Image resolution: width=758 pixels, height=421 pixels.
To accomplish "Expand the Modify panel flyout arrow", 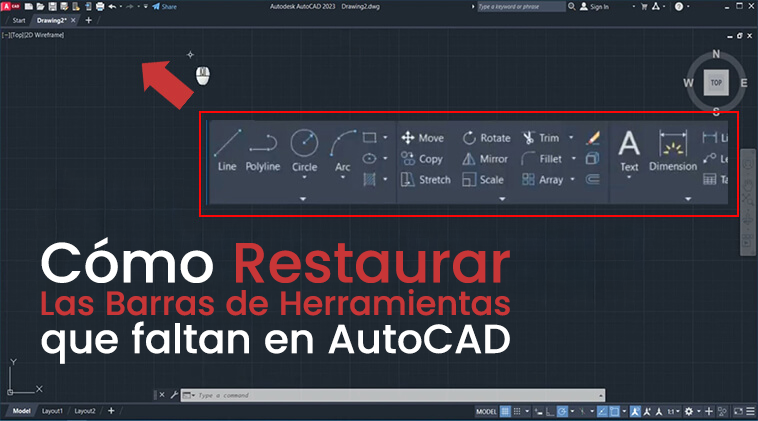I will 502,199.
